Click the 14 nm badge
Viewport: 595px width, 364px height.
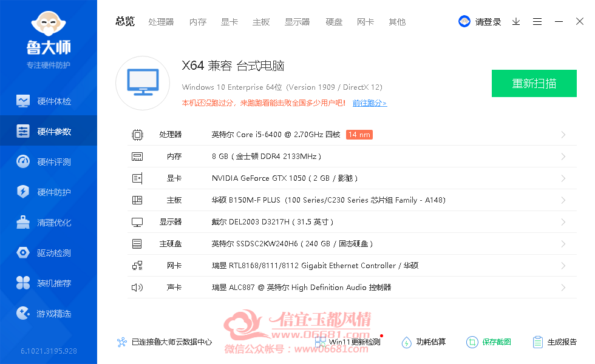[359, 135]
